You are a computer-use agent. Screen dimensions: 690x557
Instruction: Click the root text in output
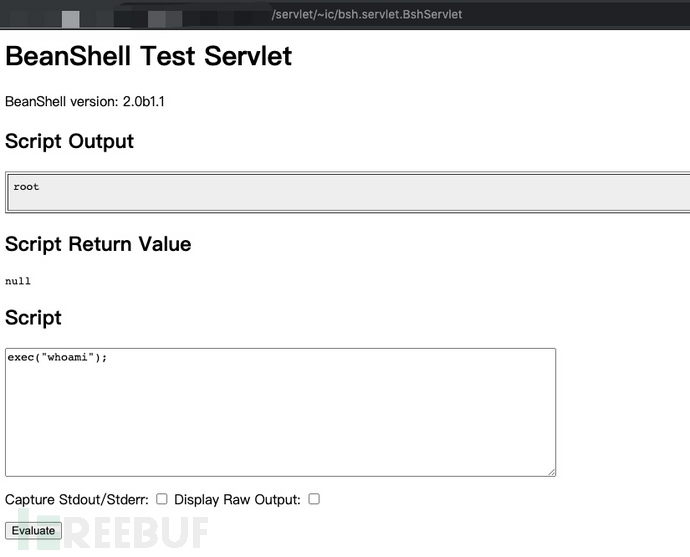[x=26, y=187]
